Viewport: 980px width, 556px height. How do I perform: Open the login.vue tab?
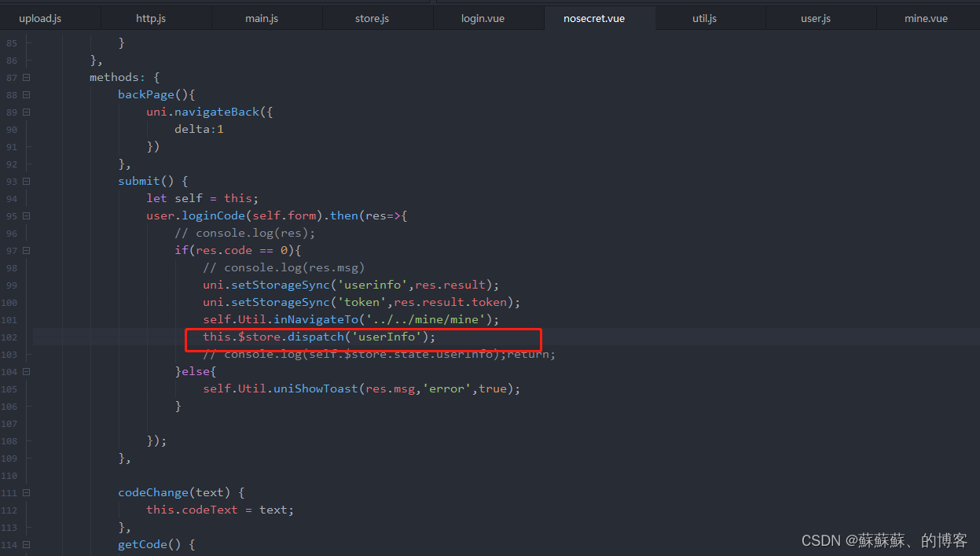point(483,18)
